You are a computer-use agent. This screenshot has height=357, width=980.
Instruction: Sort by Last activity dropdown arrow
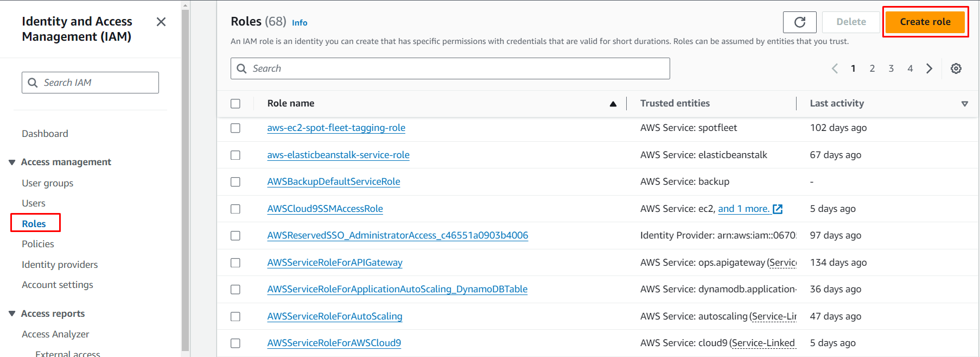click(x=964, y=104)
